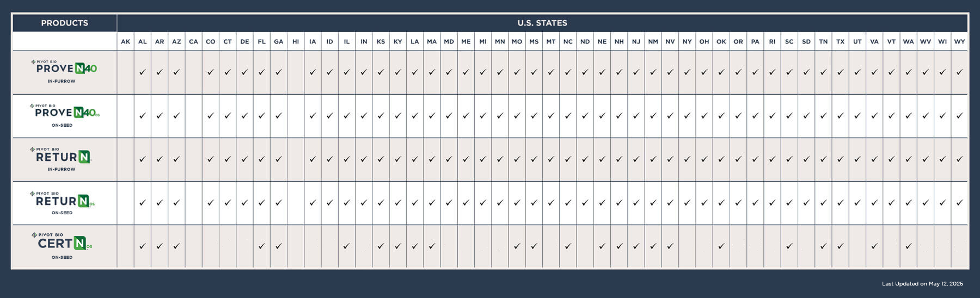Click WY checkmark in PROVEN 40 In-Furrow row

(x=959, y=72)
